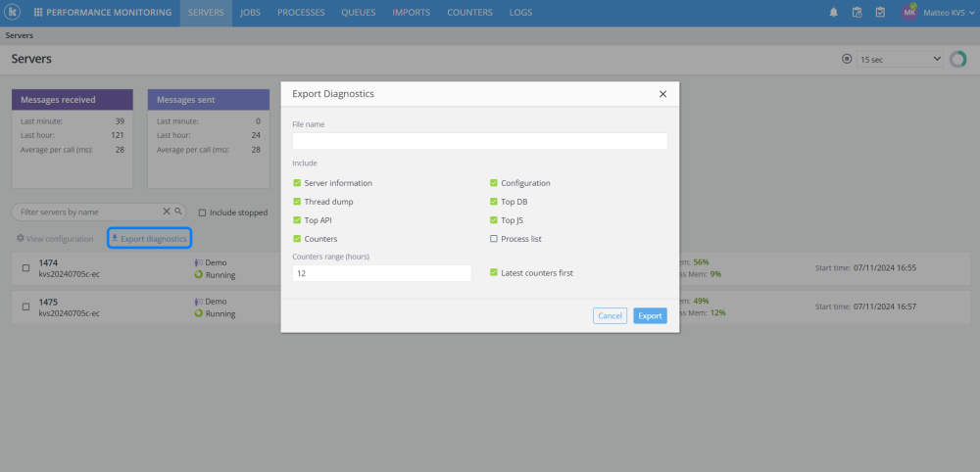Click the app logo icon top-left

tap(13, 13)
